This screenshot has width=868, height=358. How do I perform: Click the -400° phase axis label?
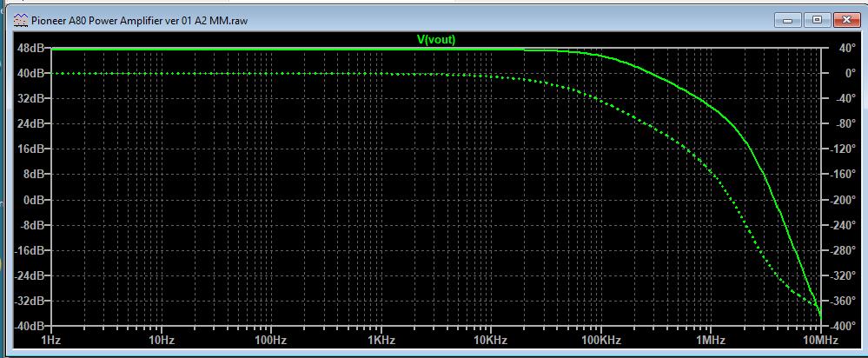click(x=843, y=326)
